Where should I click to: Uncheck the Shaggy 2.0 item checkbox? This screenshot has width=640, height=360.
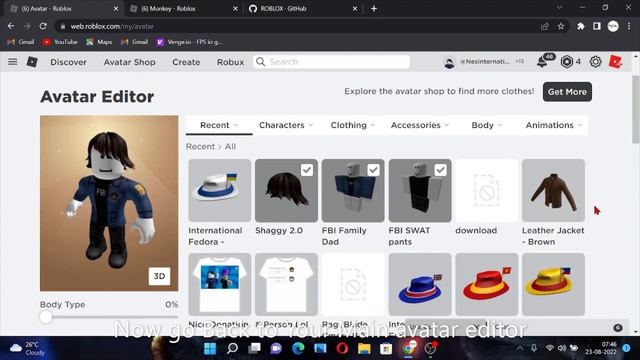[x=307, y=170]
